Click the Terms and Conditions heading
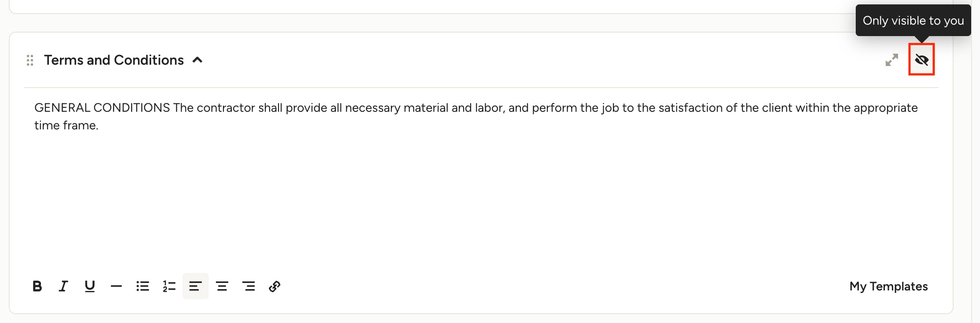 (x=114, y=60)
